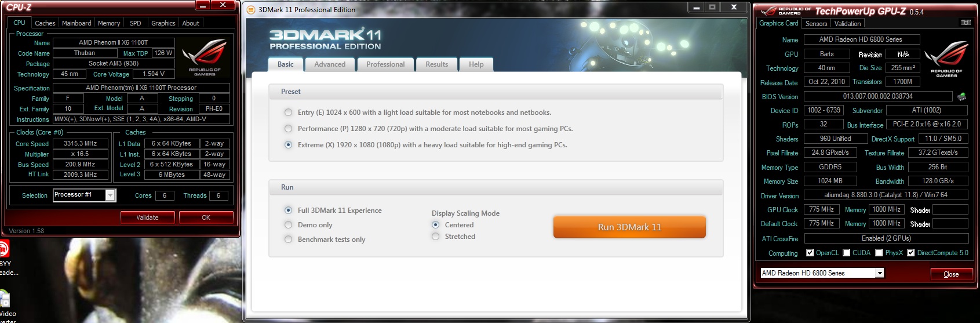The width and height of the screenshot is (980, 323).
Task: Click the ATI CrossFire Enabled (2 GPUs) field
Action: (x=886, y=238)
